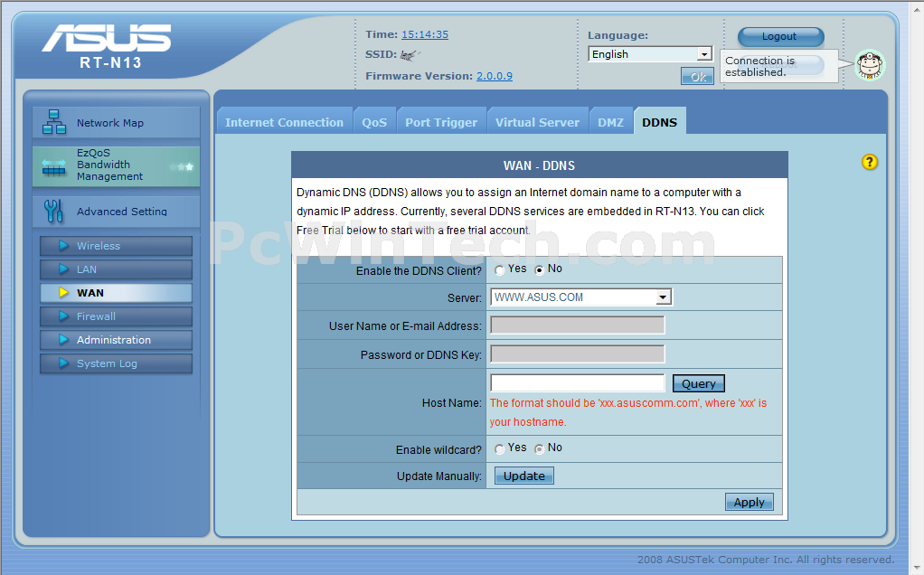The width and height of the screenshot is (924, 575).
Task: Switch to the Virtual Server tab
Action: tap(537, 122)
